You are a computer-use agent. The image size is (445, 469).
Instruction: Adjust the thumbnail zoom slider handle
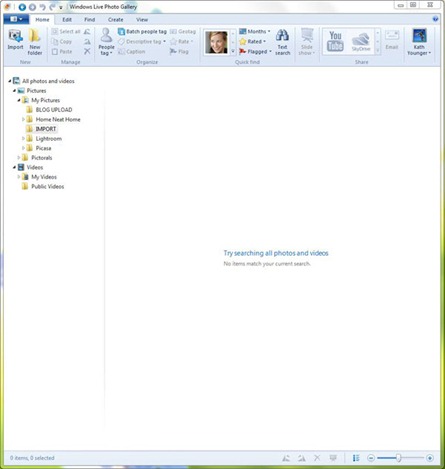[x=398, y=458]
